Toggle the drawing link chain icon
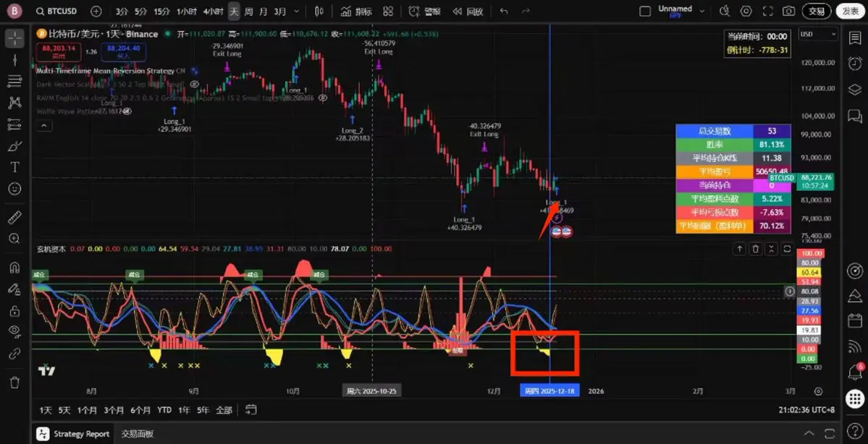The image size is (868, 444). (15, 353)
